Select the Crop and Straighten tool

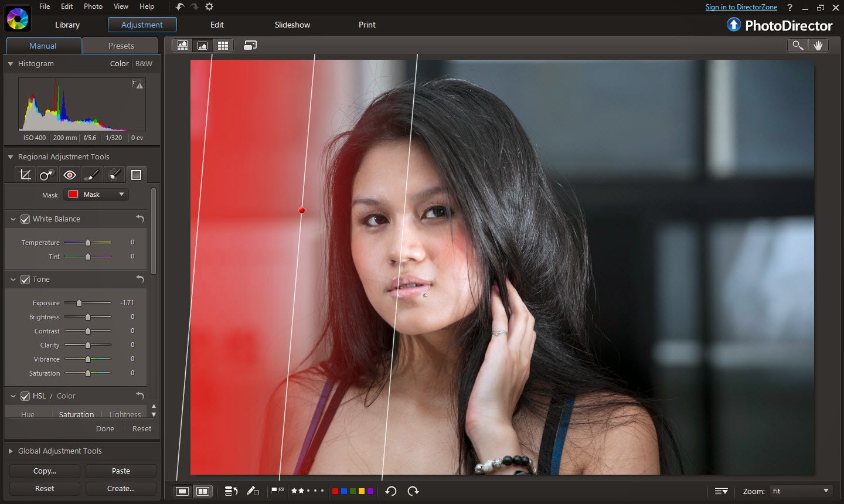(x=25, y=175)
